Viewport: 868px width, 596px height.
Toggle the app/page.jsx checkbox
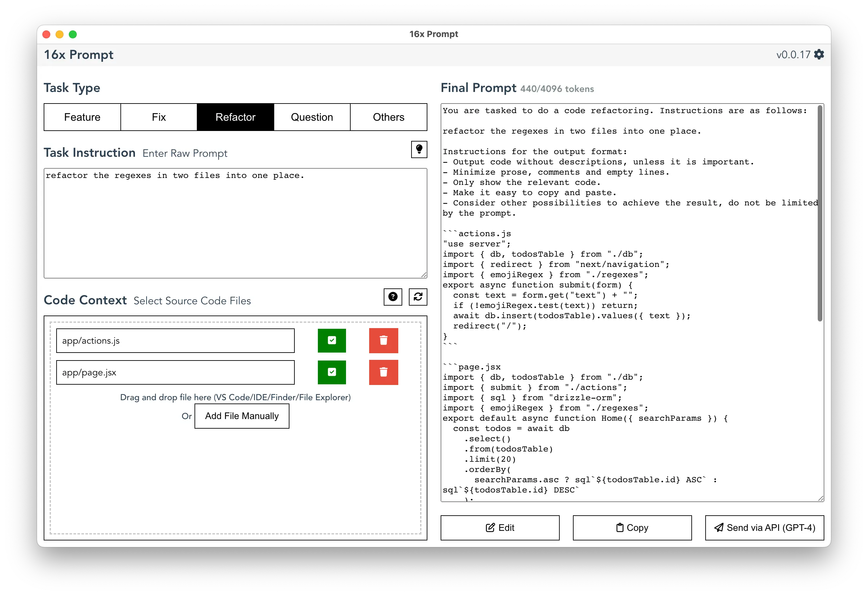[332, 372]
